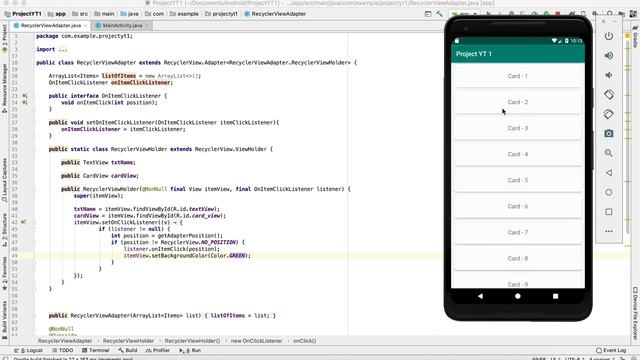Image resolution: width=640 pixels, height=360 pixels.
Task: Toggle the Favorites tool window
Action: pos(4,273)
